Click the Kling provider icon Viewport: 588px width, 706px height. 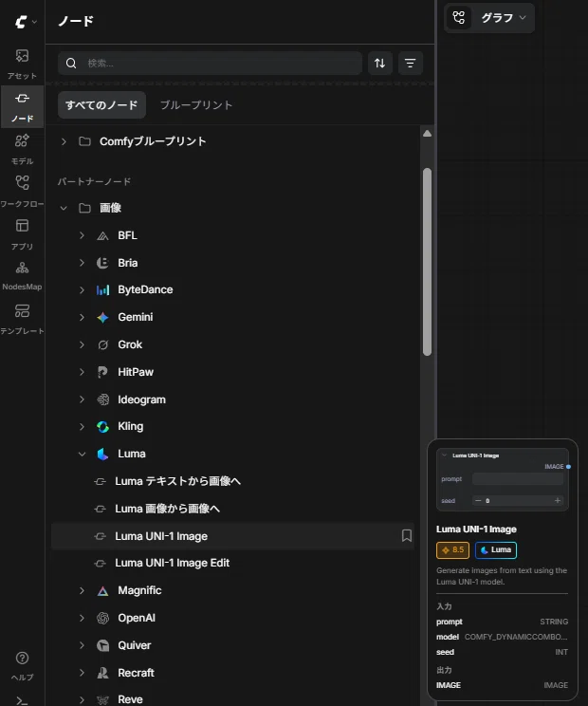(x=102, y=426)
